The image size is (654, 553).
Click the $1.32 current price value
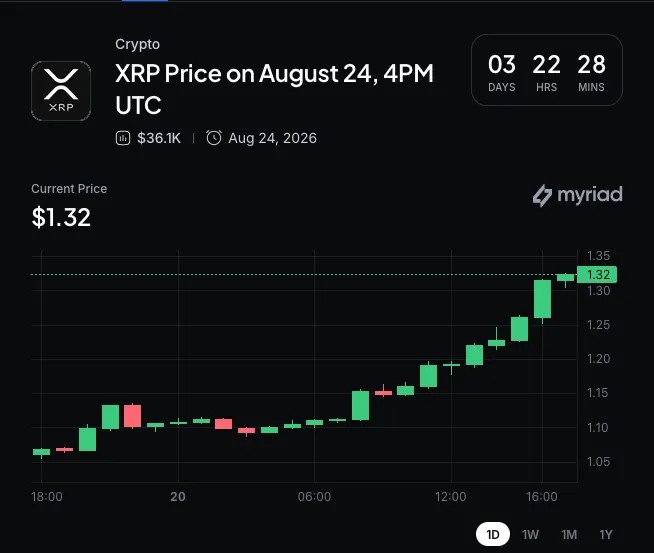[x=61, y=217]
